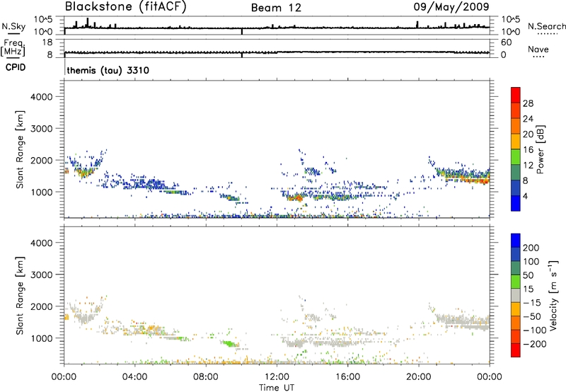Click the black vertical marker near 10:00 in the noise panel

[242, 31]
